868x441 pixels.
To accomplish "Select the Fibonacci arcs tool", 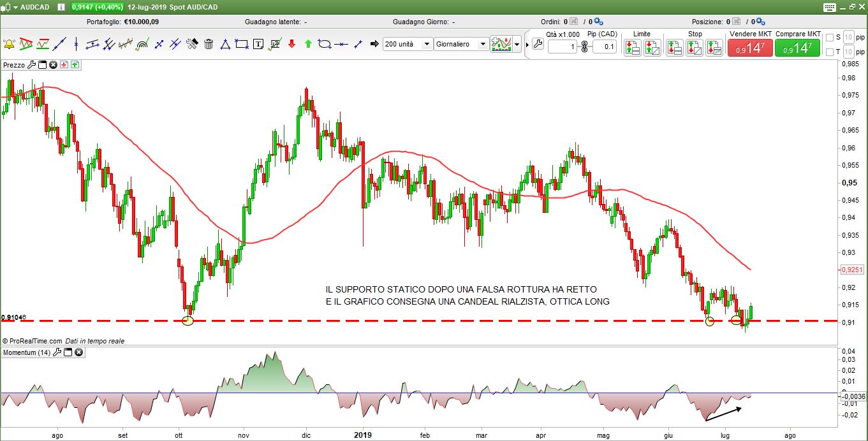I will coord(142,44).
